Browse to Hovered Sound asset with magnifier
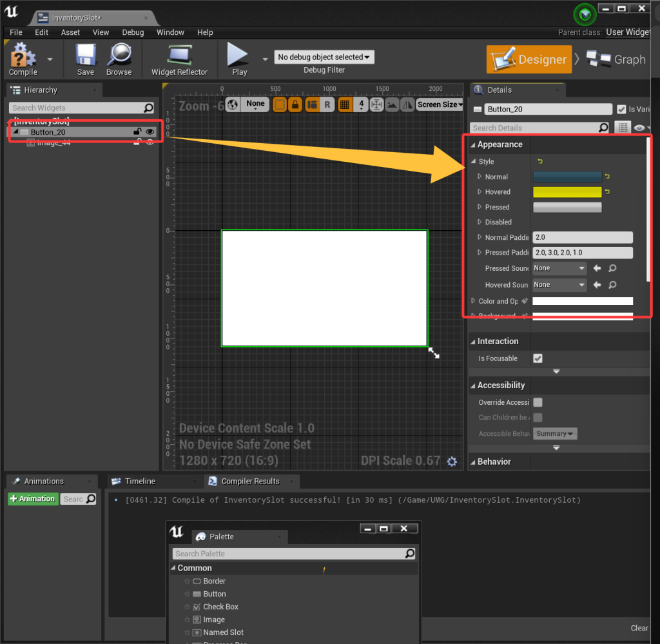This screenshot has width=660, height=644. [x=612, y=285]
